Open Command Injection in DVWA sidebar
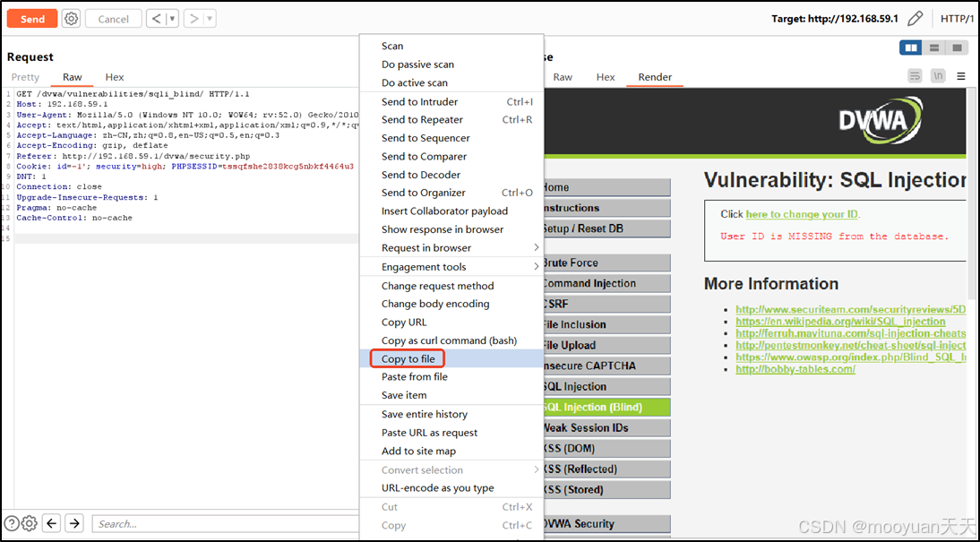This screenshot has height=542, width=980. [x=606, y=283]
